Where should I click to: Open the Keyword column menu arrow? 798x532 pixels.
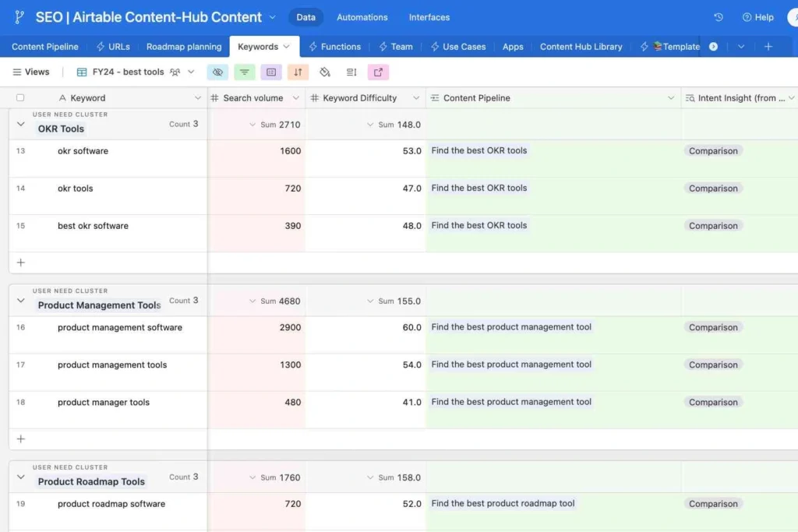197,98
